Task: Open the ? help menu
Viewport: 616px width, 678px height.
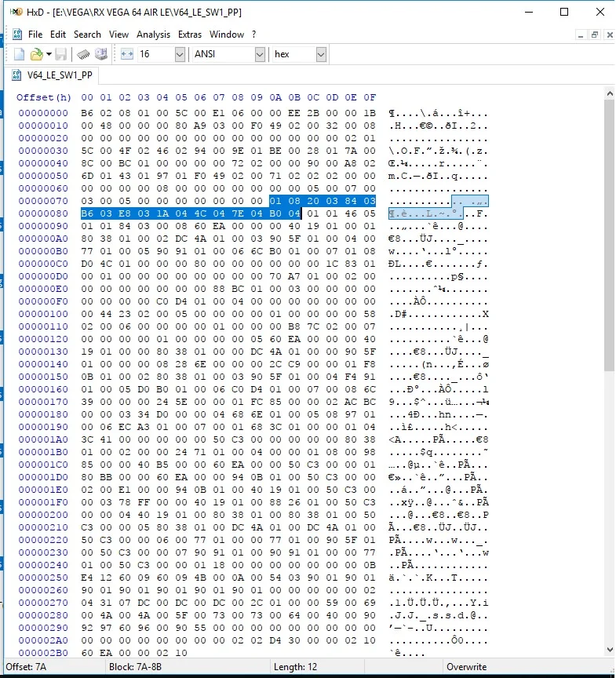Action: (x=253, y=35)
